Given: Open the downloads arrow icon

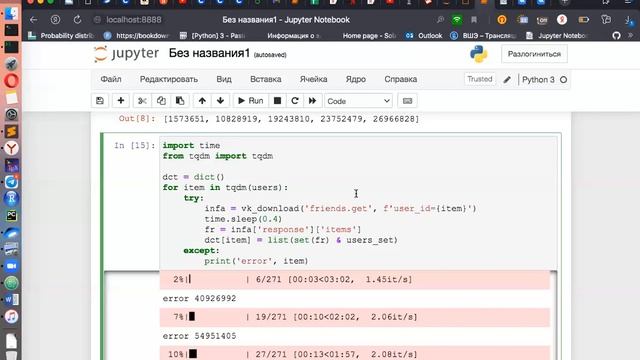Looking at the screenshot, I should pos(629,20).
